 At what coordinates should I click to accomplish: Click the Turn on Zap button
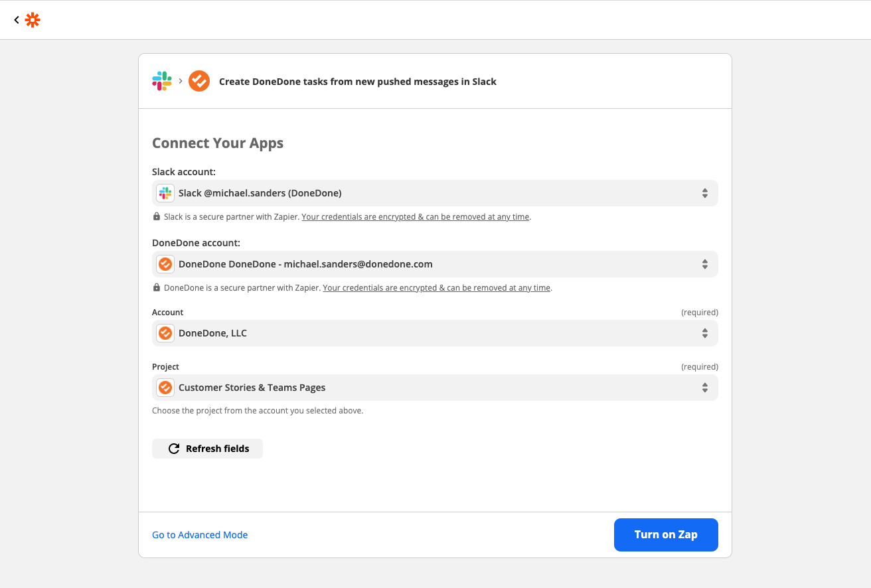pos(666,535)
